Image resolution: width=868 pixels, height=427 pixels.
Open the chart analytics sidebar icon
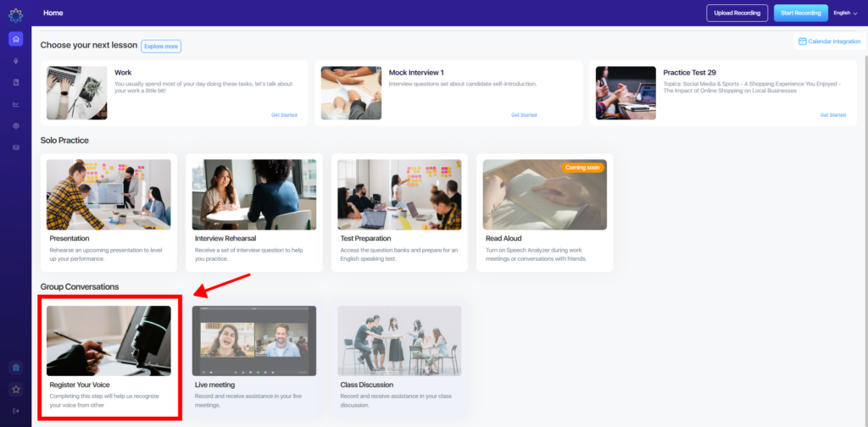pos(15,104)
